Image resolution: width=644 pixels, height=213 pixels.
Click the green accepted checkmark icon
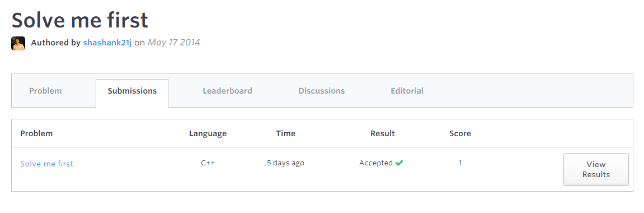click(x=399, y=163)
